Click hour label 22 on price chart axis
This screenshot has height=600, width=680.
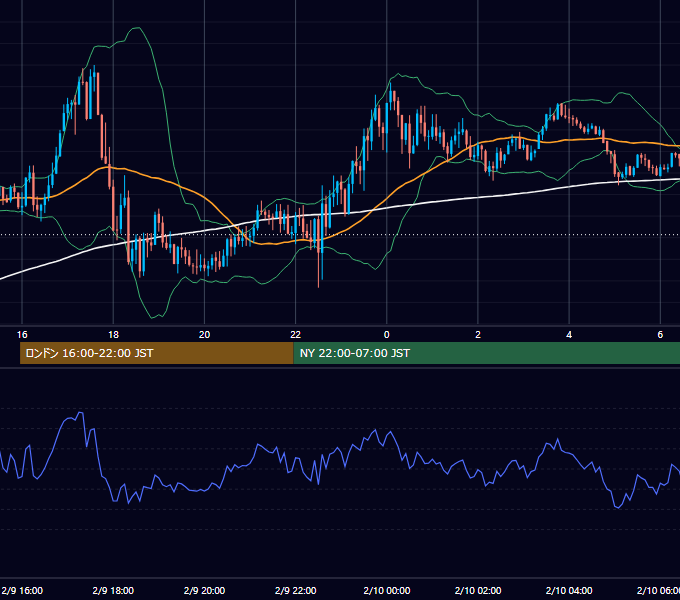pos(295,335)
